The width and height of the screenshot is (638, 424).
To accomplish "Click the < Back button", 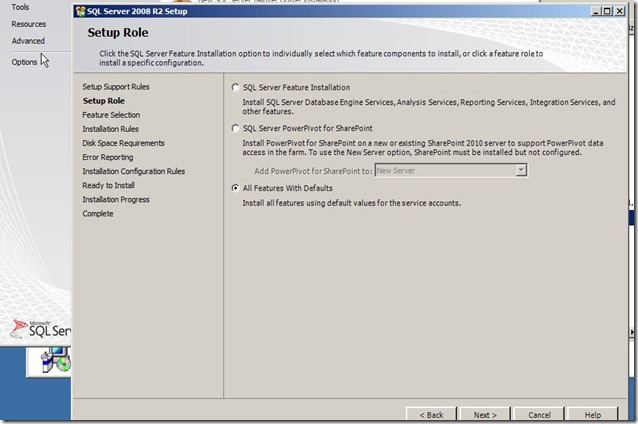I will pyautogui.click(x=431, y=415).
